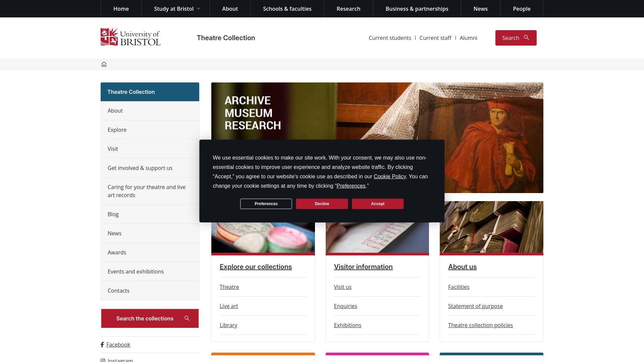
Task: Click the Theatre Collection site title
Action: point(226,38)
